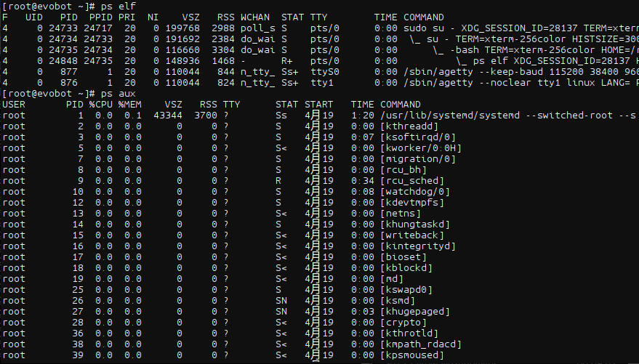Click the ttyS0 terminal entry

(325, 72)
